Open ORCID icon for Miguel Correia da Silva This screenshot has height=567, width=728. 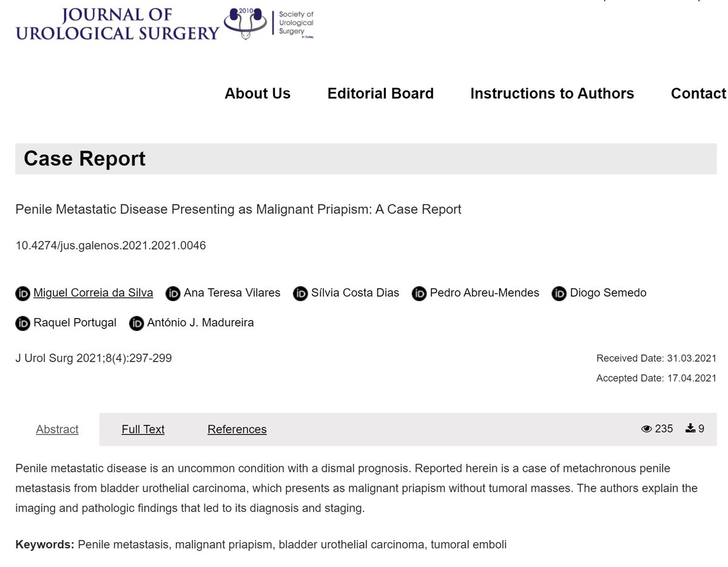[x=22, y=293]
